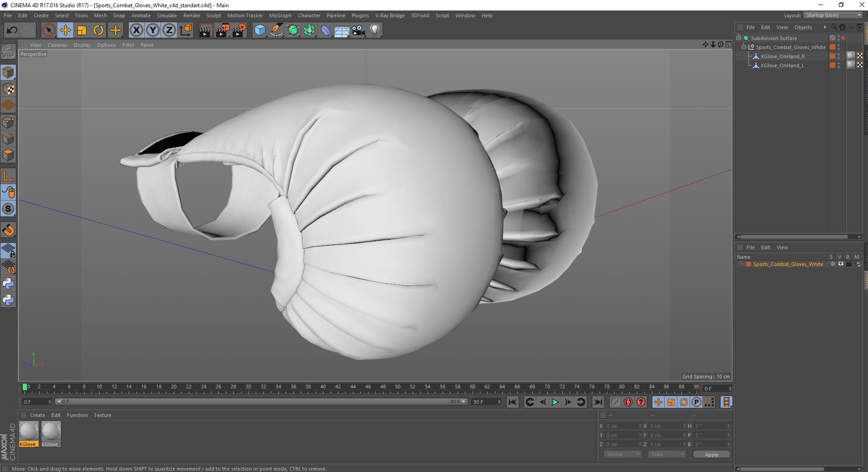
Task: Activate the Rotate tool
Action: point(98,30)
